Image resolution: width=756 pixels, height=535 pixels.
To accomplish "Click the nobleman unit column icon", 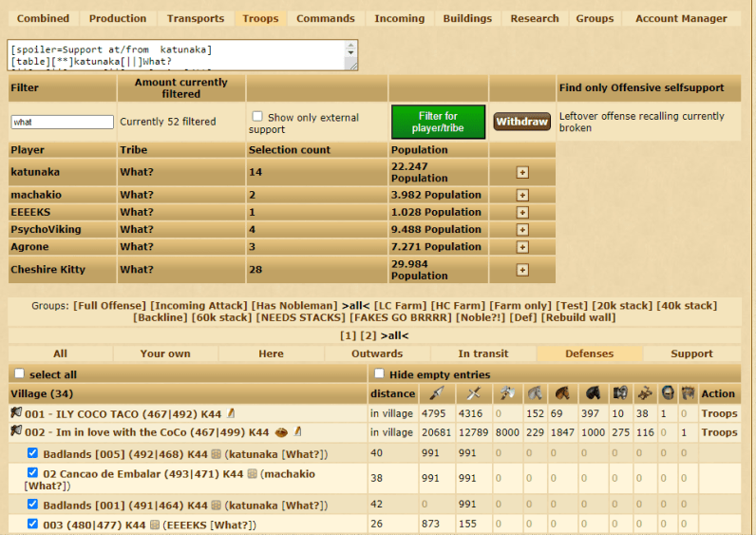I will coord(688,393).
